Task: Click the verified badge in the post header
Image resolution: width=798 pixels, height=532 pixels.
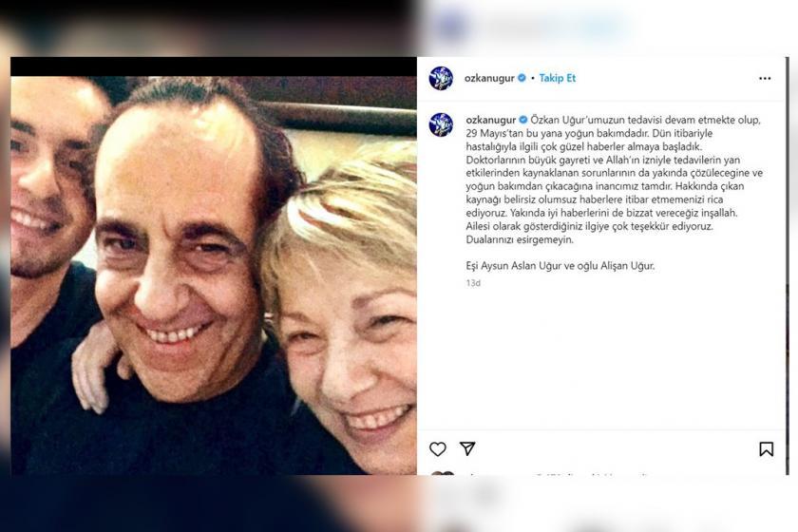Action: point(522,78)
